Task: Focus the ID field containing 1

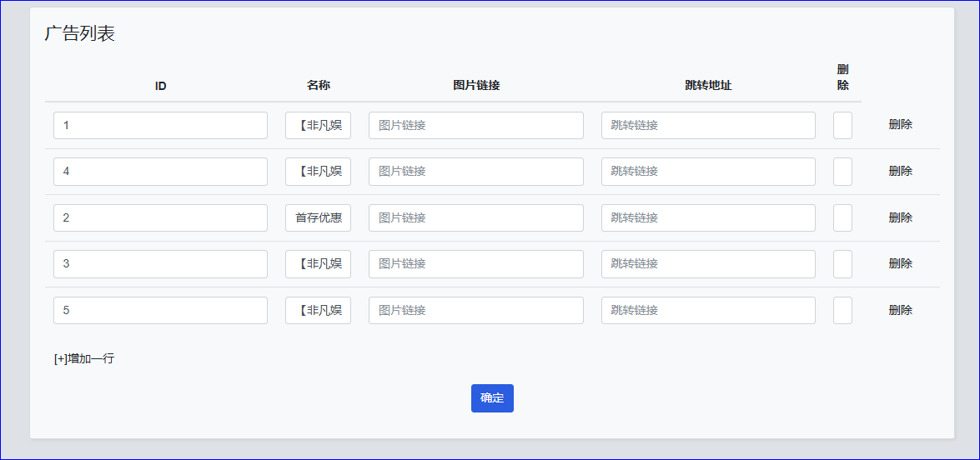Action: pos(160,126)
